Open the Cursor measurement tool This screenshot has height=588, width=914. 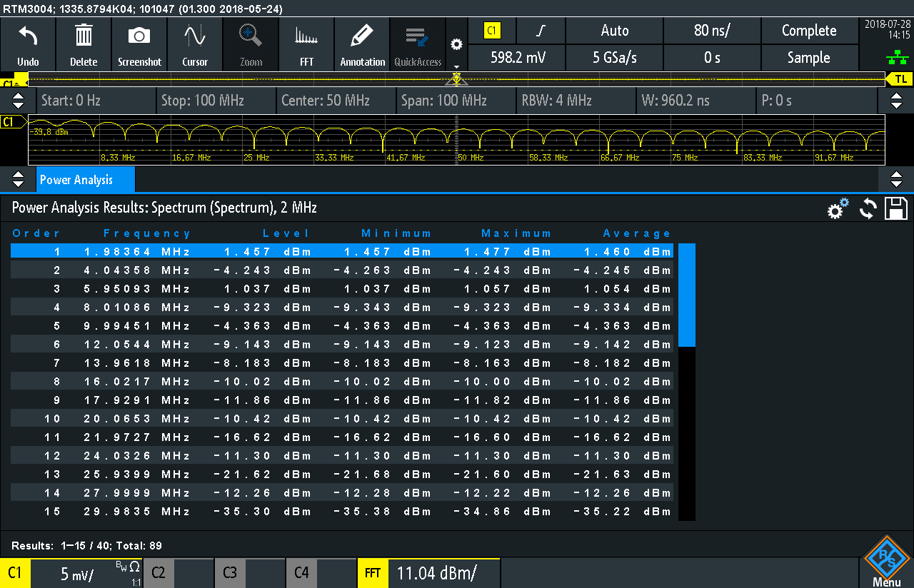[x=195, y=43]
